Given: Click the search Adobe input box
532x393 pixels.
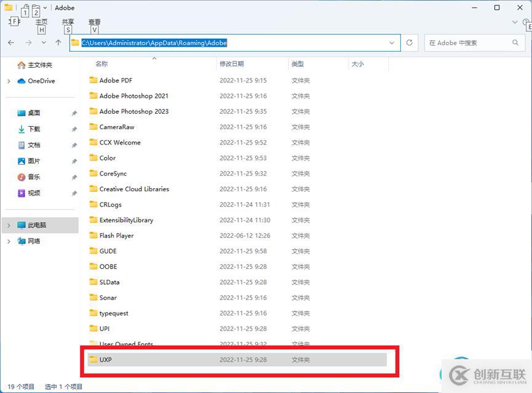Looking at the screenshot, I should (x=475, y=43).
